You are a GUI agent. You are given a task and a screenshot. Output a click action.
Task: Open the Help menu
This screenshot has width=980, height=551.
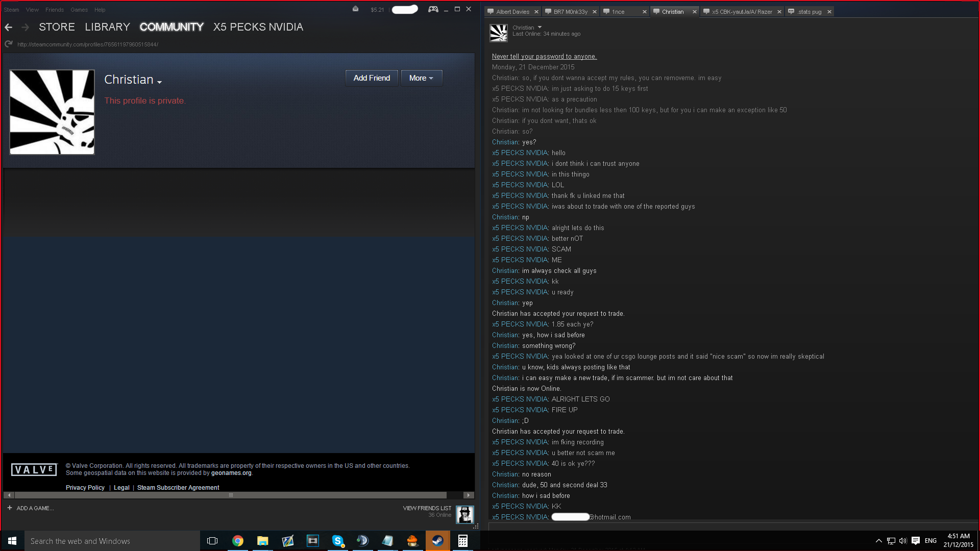[x=100, y=10]
